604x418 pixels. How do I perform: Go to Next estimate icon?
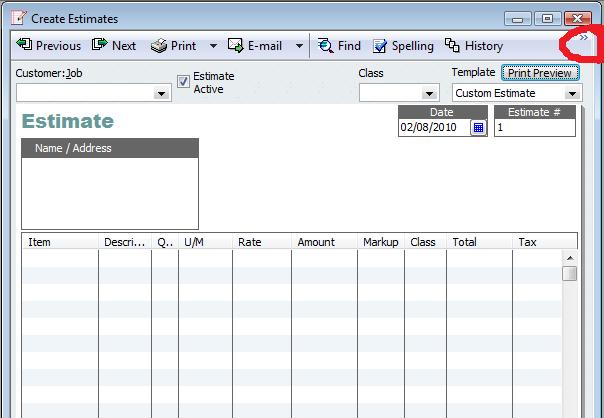pyautogui.click(x=100, y=45)
